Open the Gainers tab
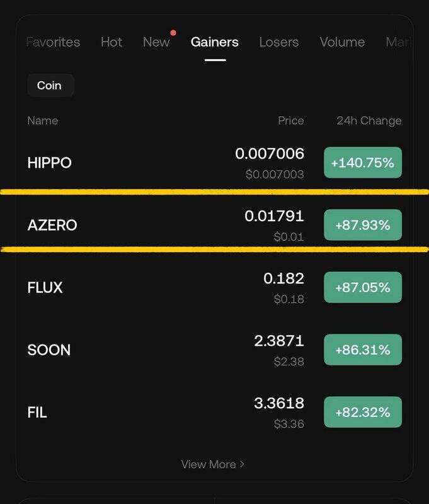 coord(215,42)
